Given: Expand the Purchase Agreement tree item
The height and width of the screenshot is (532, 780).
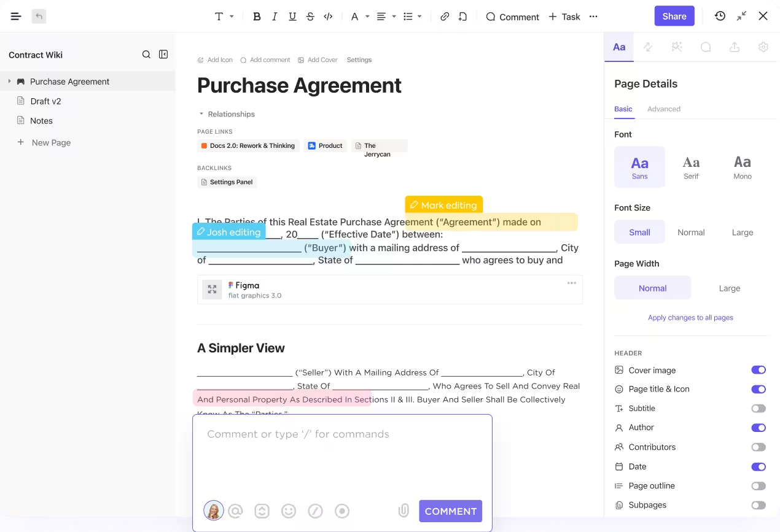Looking at the screenshot, I should coord(9,81).
